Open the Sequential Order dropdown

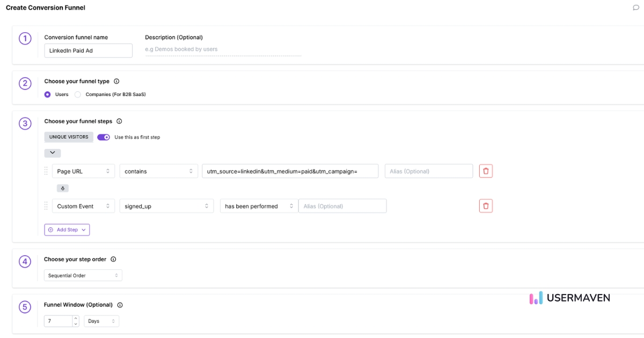tap(83, 275)
